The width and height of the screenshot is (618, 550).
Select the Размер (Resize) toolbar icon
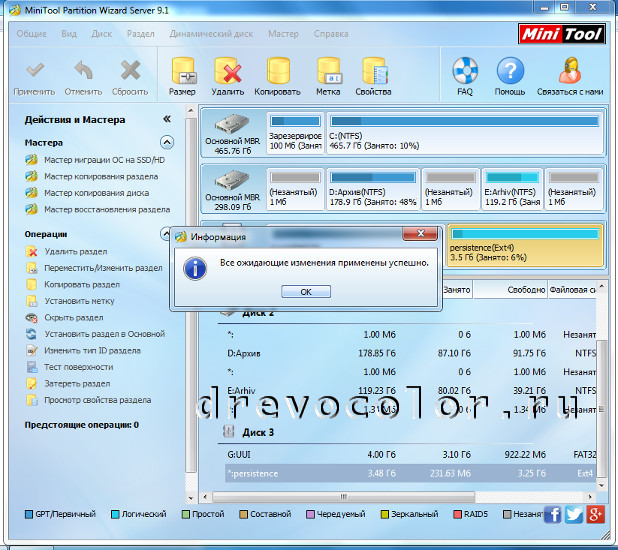coord(183,71)
